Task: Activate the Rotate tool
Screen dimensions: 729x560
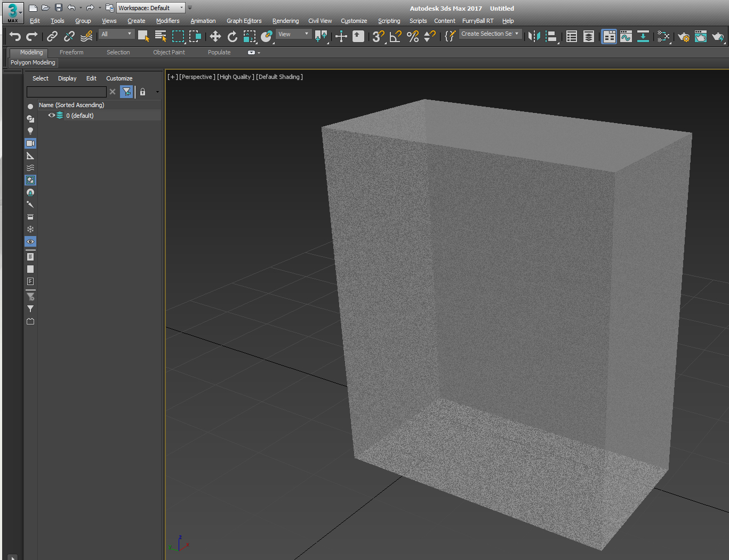Action: tap(232, 36)
